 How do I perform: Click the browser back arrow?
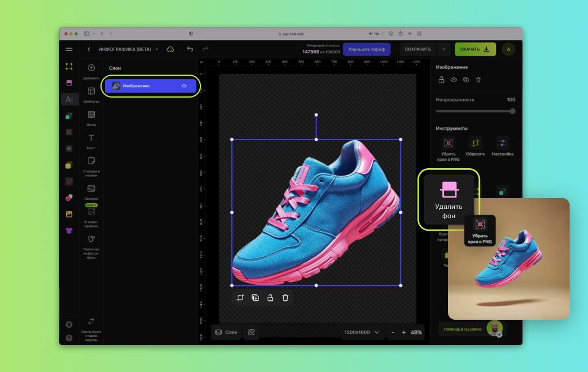pos(102,34)
